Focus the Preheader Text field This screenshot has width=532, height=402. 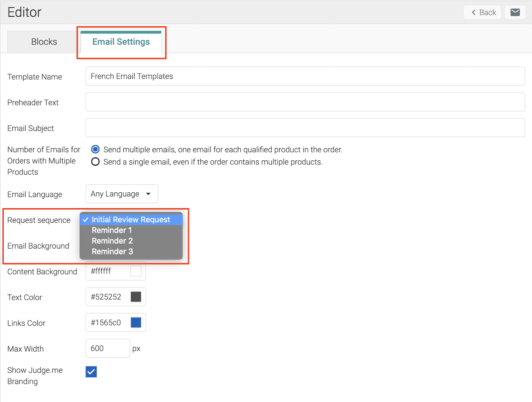(305, 102)
